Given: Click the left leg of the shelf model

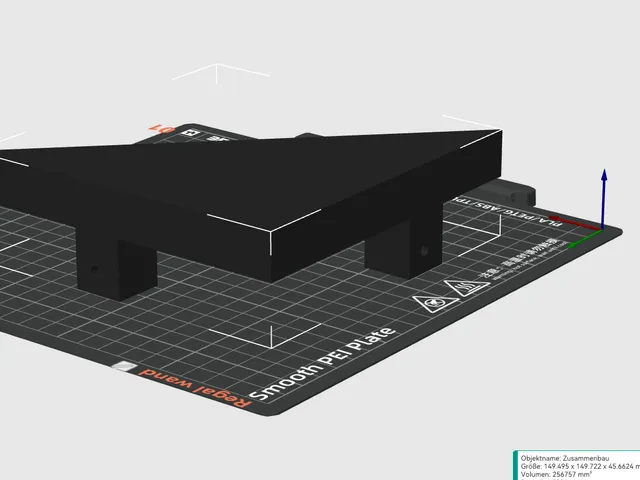Looking at the screenshot, I should coord(116,267).
